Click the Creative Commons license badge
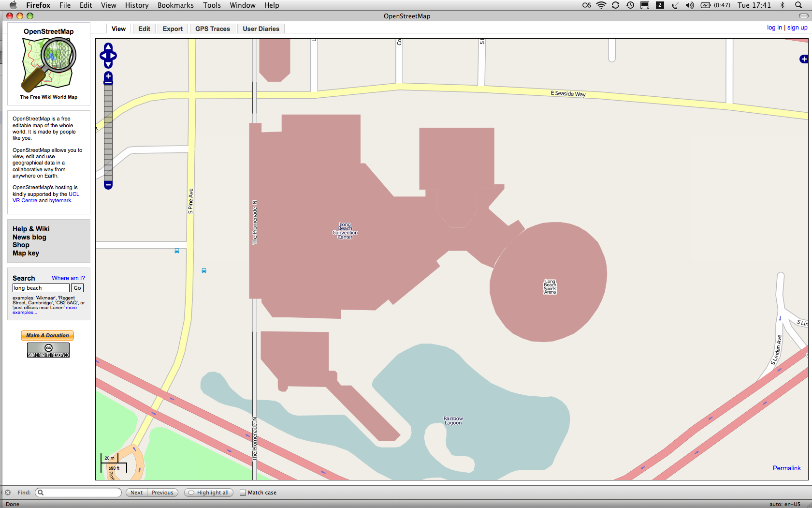This screenshot has height=508, width=812. (x=48, y=350)
